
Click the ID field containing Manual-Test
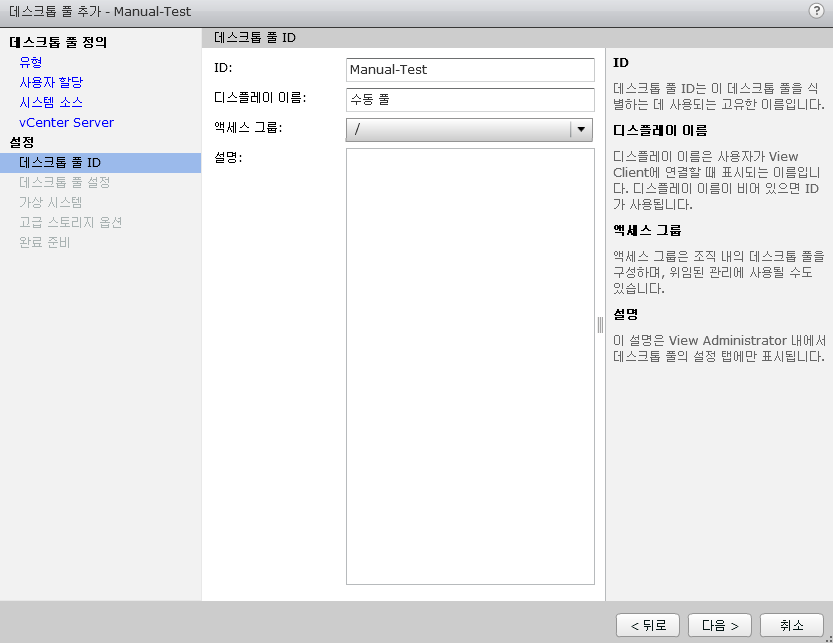coord(470,70)
